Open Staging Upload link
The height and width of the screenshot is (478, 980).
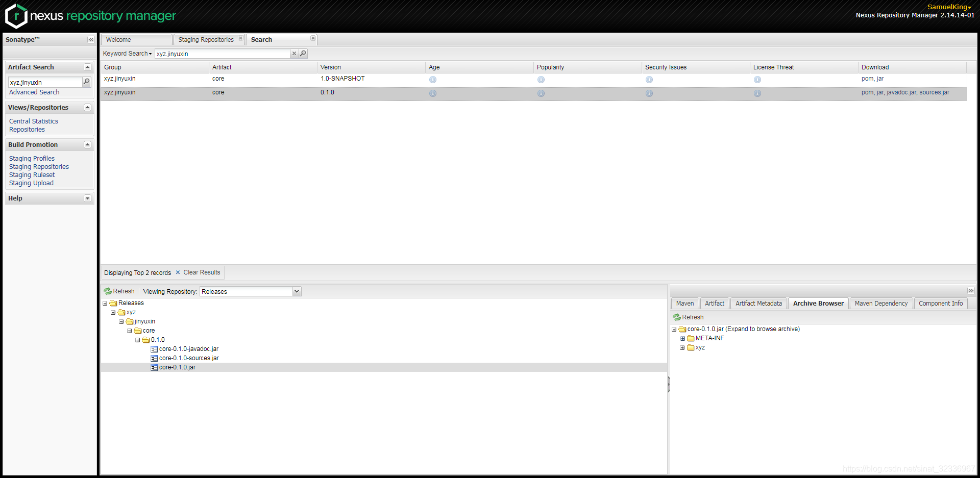click(x=31, y=183)
